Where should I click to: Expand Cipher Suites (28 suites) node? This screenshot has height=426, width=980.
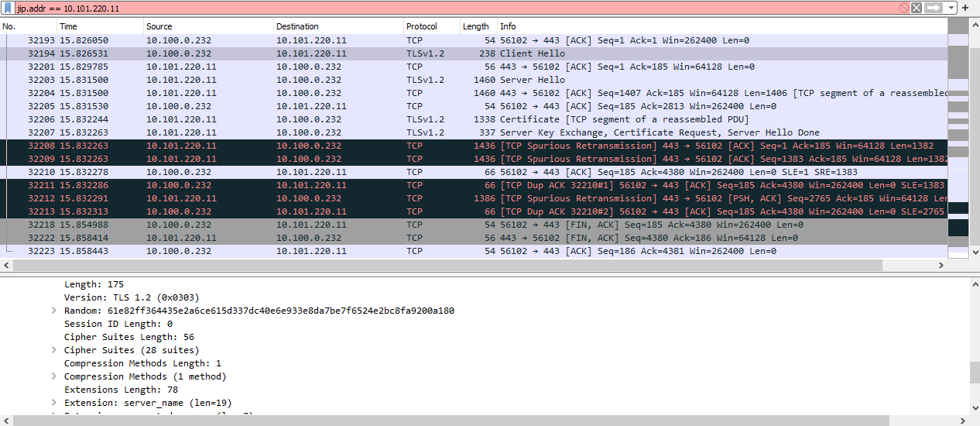point(54,350)
